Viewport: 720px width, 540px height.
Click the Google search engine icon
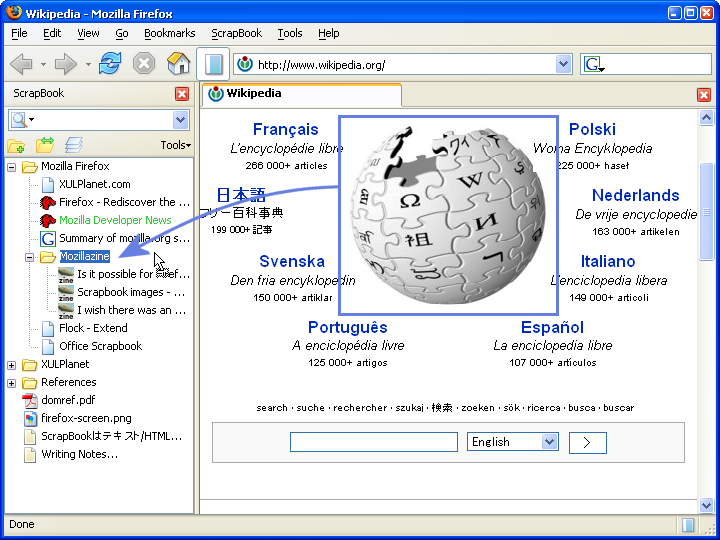coord(594,64)
